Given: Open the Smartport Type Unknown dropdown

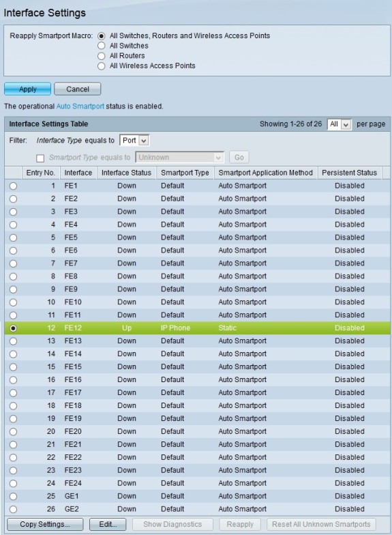Looking at the screenshot, I should tap(179, 157).
